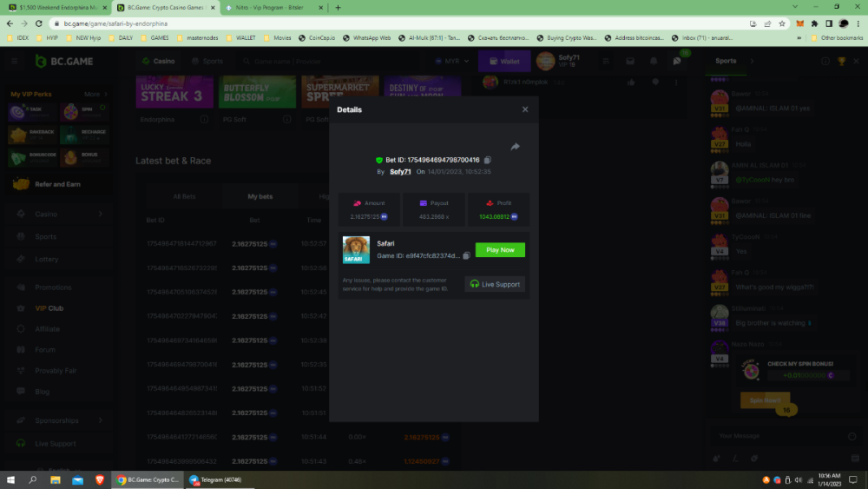Copy the Safari Game ID
Image resolution: width=868 pixels, height=489 pixels.
pos(466,255)
